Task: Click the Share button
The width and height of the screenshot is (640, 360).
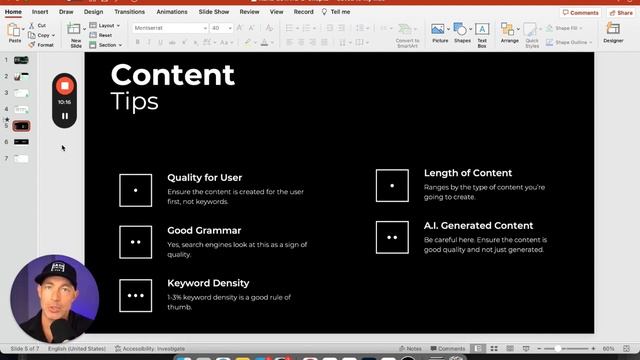Action: (621, 13)
